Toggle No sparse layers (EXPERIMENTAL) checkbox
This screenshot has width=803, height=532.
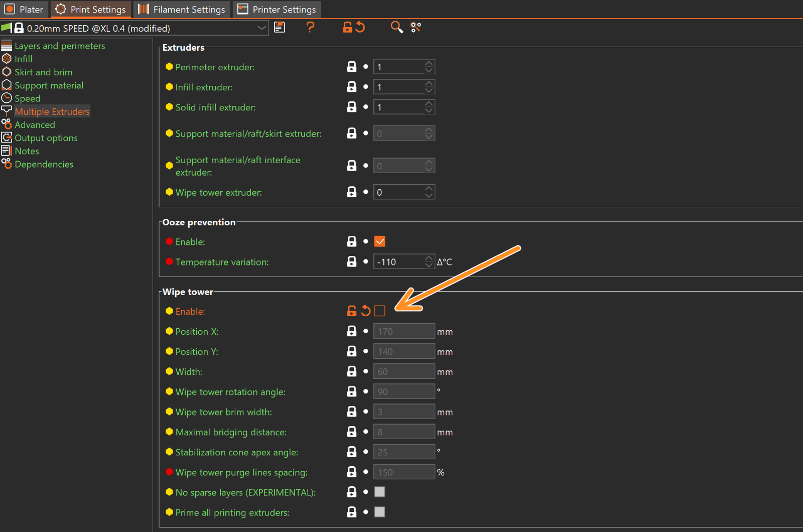click(380, 492)
